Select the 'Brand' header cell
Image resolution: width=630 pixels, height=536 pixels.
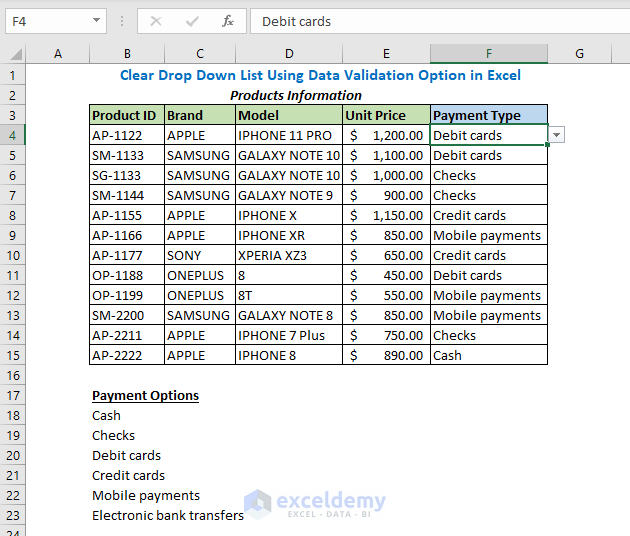tap(200, 115)
